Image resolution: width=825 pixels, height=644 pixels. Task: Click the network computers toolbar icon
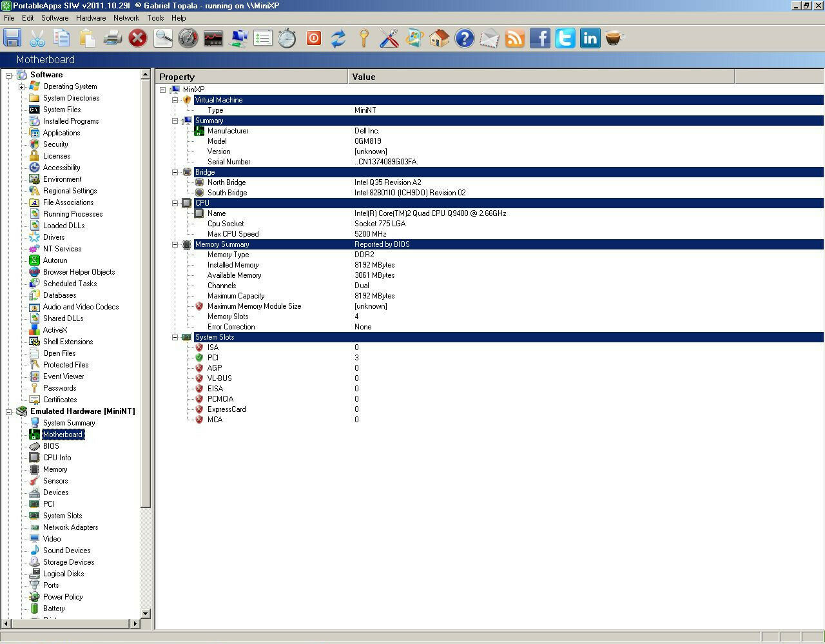pyautogui.click(x=238, y=38)
